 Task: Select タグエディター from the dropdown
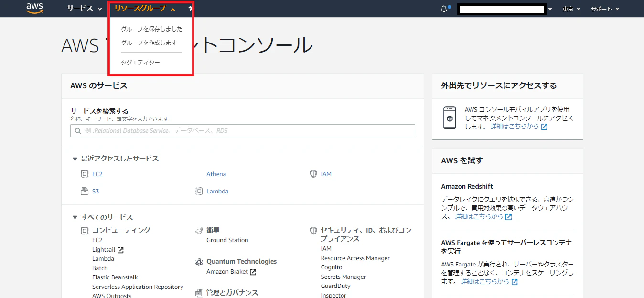(140, 62)
